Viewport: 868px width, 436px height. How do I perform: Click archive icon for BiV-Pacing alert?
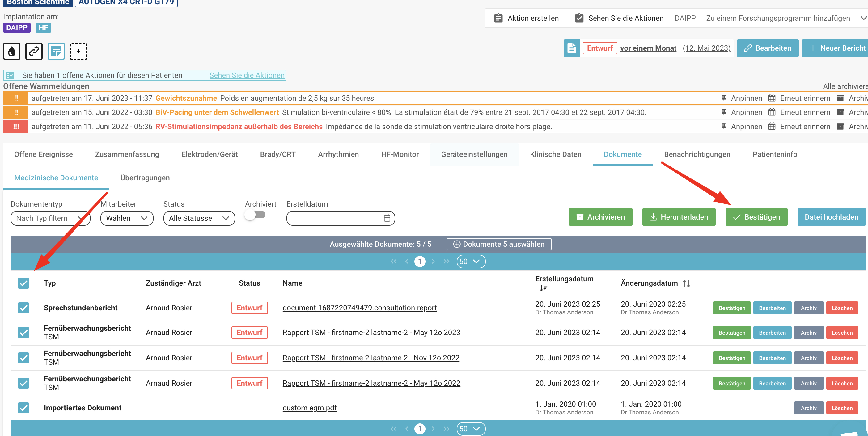pyautogui.click(x=840, y=112)
